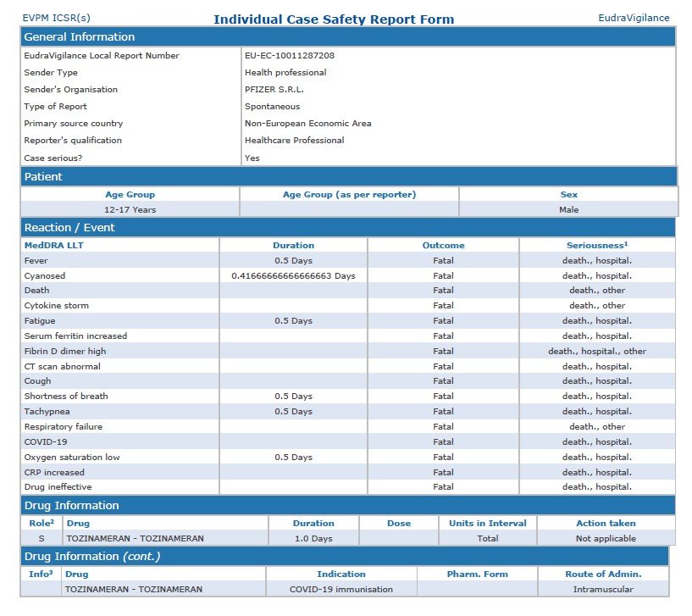The width and height of the screenshot is (692, 616).
Task: Click the COVID-19 immunisation indication cell
Action: point(341,590)
